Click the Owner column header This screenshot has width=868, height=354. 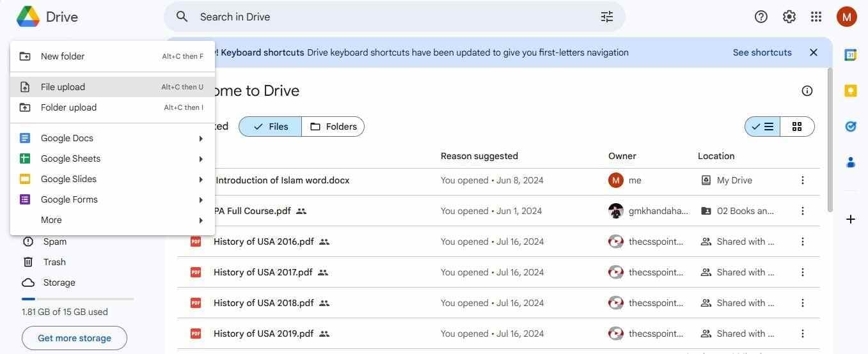pos(622,156)
